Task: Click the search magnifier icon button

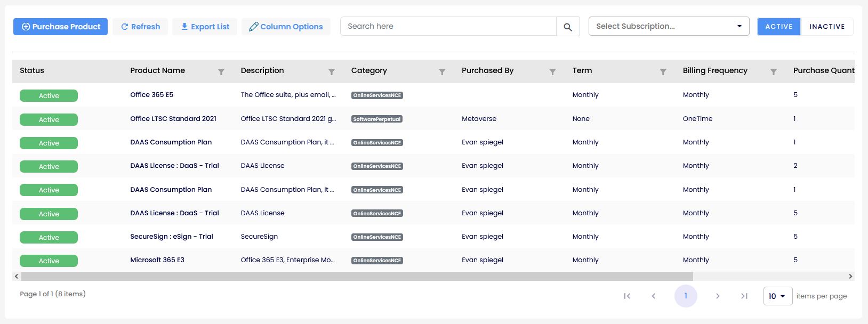Action: (x=568, y=27)
